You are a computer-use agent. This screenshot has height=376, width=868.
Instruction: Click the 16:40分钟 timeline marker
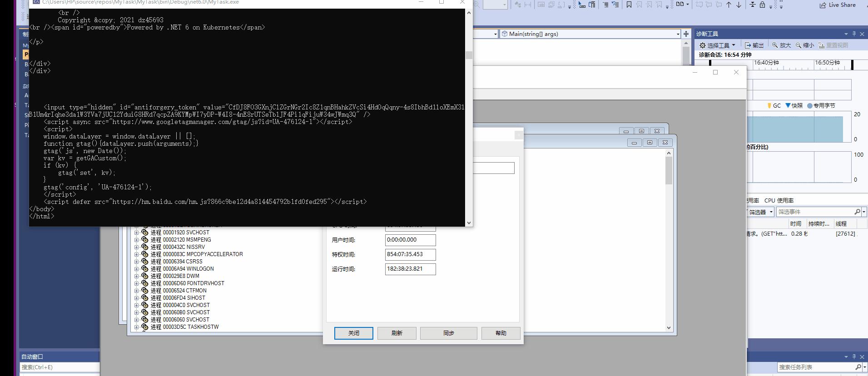point(766,63)
